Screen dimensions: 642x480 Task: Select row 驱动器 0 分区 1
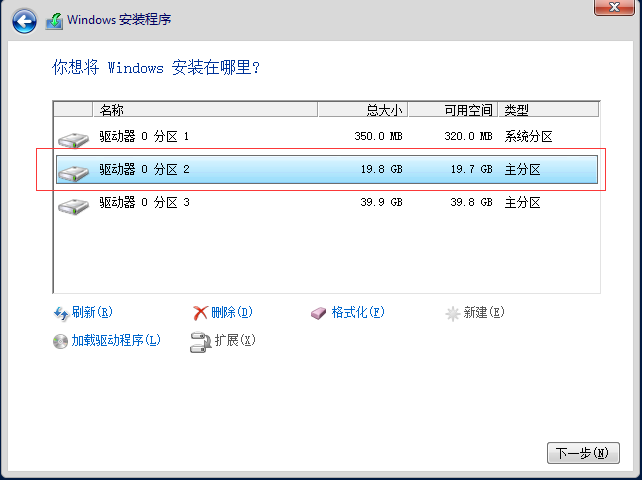click(327, 136)
